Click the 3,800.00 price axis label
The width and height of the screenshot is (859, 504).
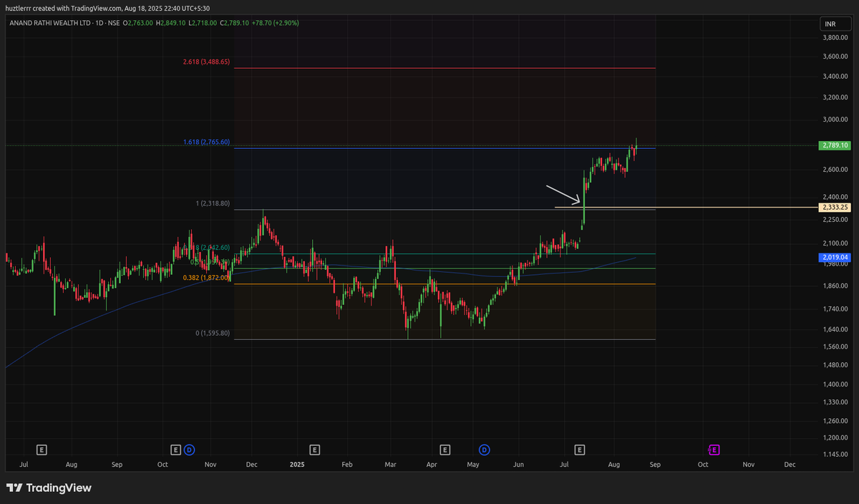(x=835, y=37)
